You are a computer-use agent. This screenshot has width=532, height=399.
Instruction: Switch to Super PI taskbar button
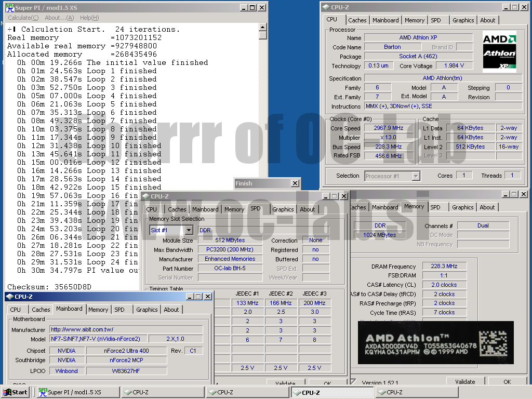[78, 392]
